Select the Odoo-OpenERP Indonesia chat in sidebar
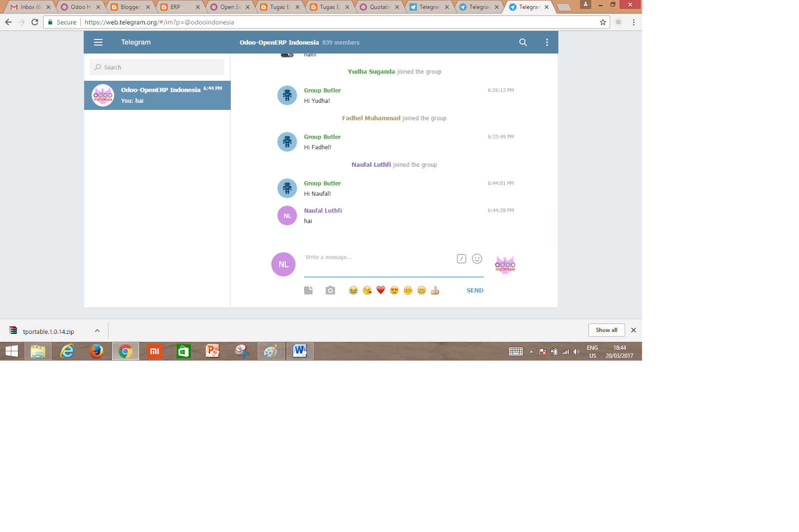This screenshot has height=532, width=799. [157, 95]
